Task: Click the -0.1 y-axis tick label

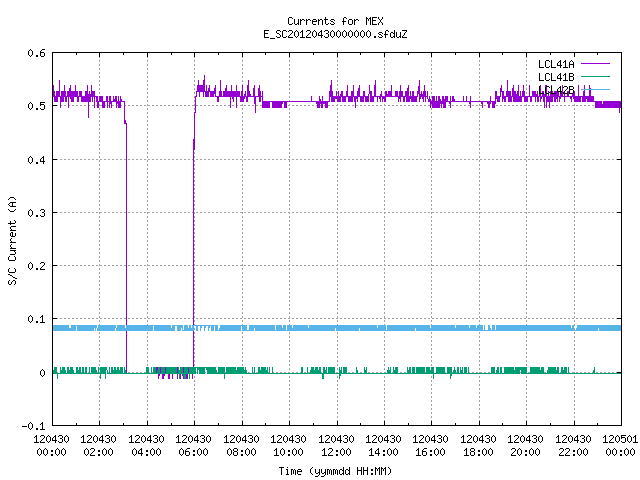Action: tap(33, 426)
